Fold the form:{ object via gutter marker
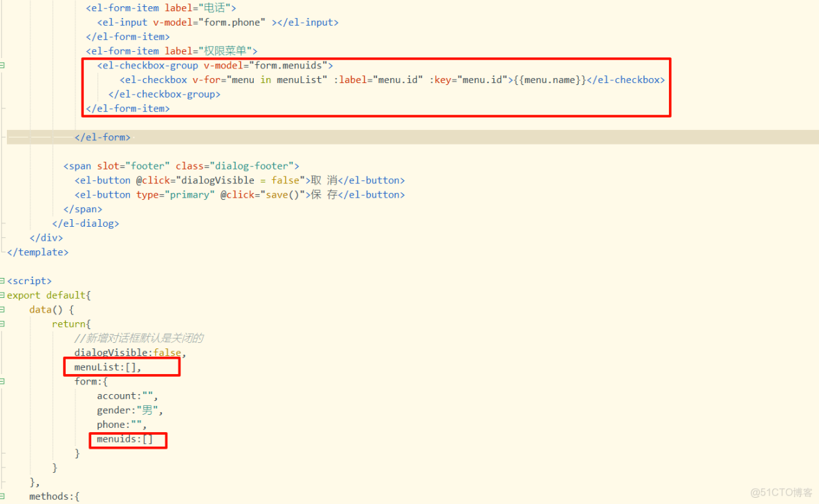The image size is (819, 504). coord(3,381)
